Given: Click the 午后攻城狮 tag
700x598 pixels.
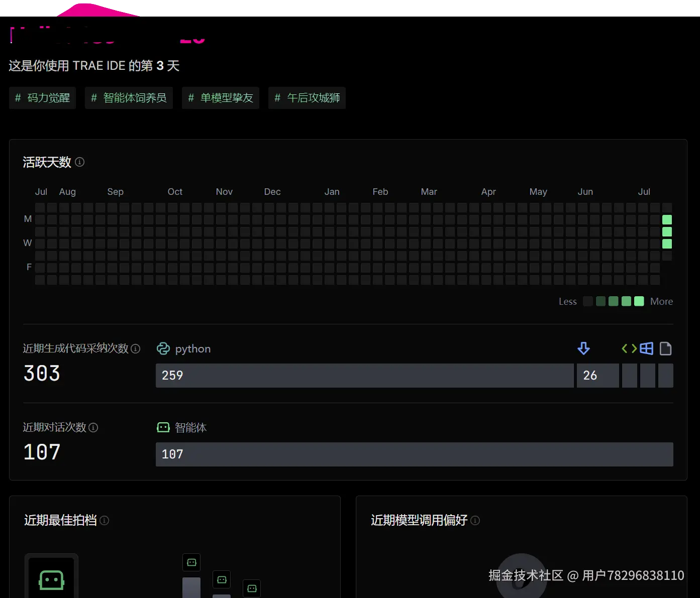Looking at the screenshot, I should tap(307, 98).
